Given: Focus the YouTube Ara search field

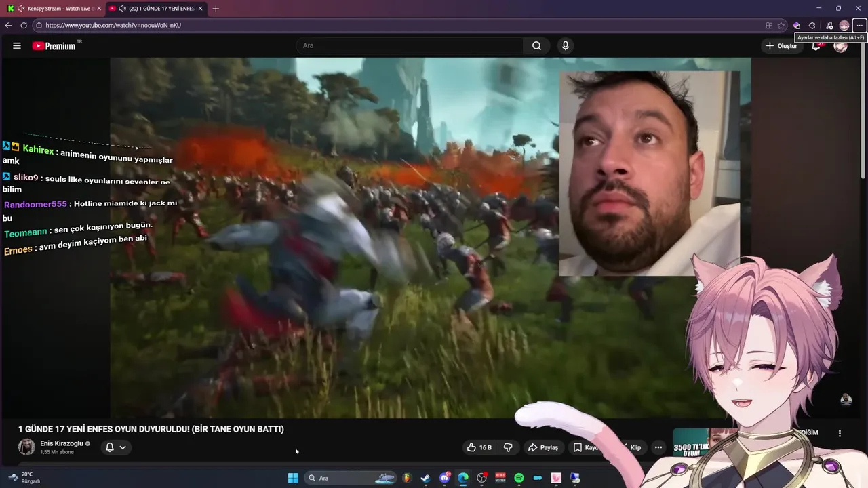Looking at the screenshot, I should coord(410,46).
